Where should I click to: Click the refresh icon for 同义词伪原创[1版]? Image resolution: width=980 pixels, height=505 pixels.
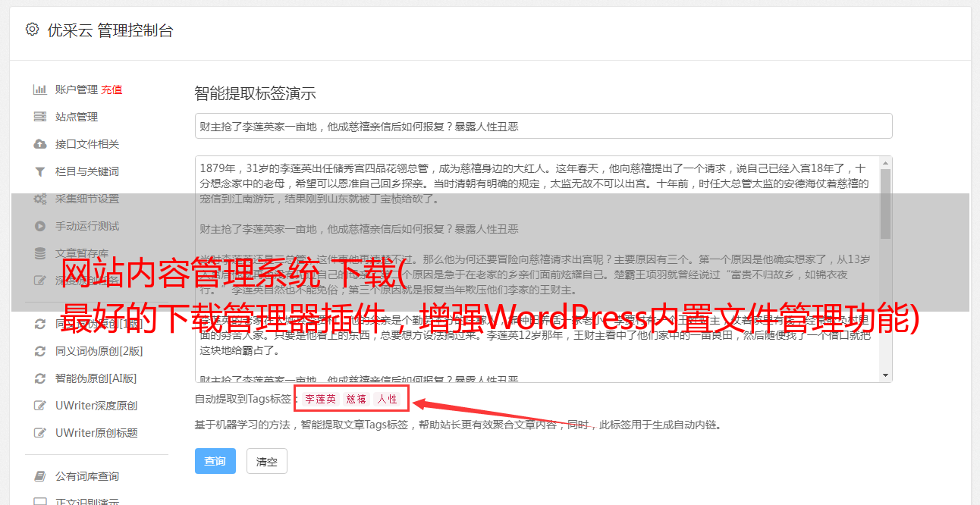tap(40, 324)
